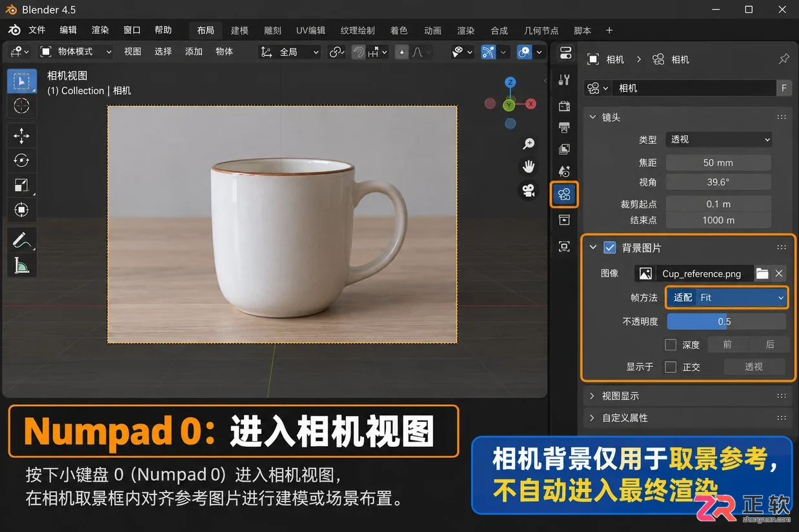Select the Measure ruler tool

(x=22, y=264)
